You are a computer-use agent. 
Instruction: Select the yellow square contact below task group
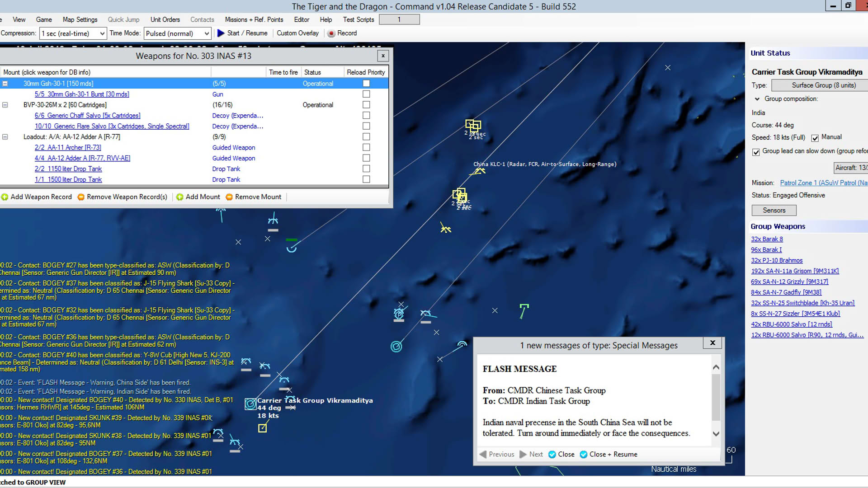tap(262, 428)
